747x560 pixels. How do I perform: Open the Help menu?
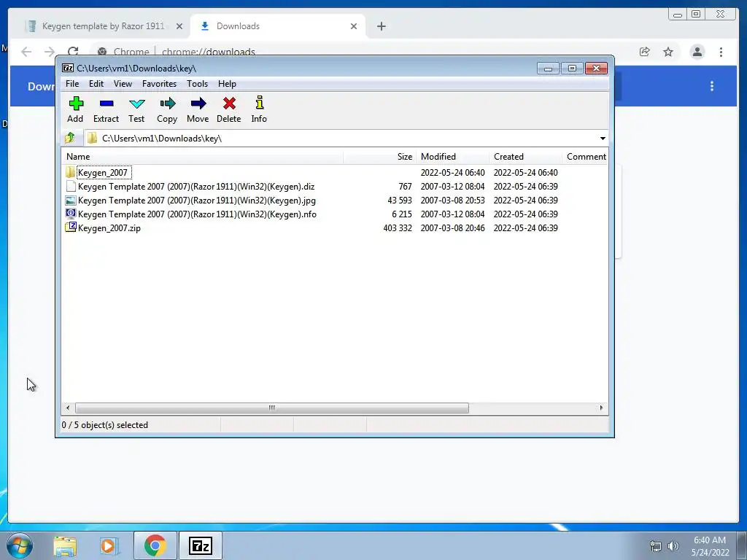coord(228,84)
